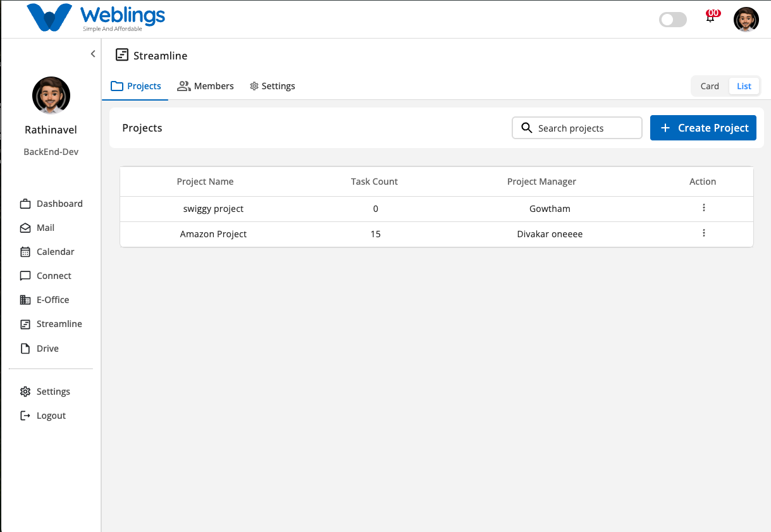Click the Amazon Project name
The width and height of the screenshot is (771, 532).
(x=213, y=234)
